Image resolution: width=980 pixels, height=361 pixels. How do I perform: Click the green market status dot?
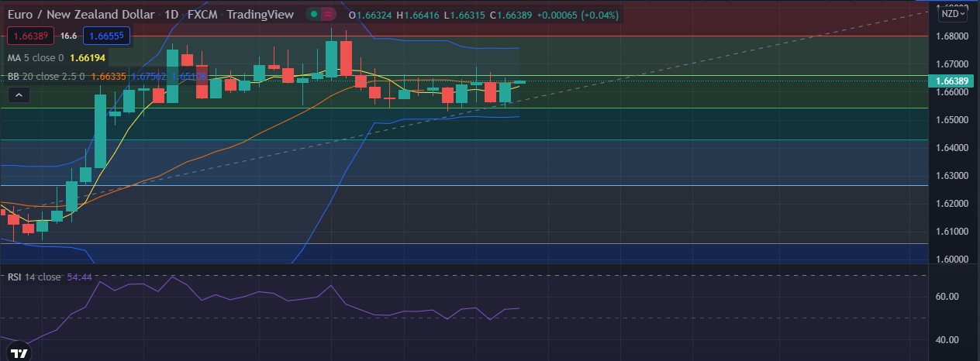312,15
